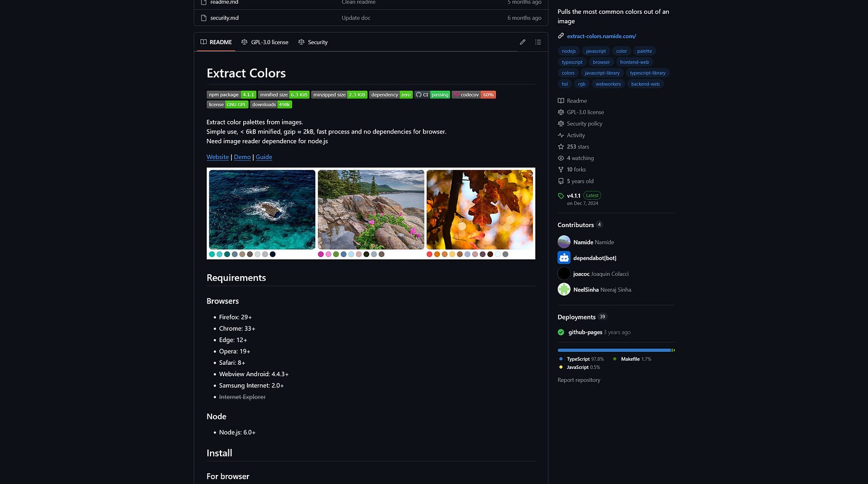Open the Deployments heading link
868x484 pixels.
pyautogui.click(x=582, y=317)
